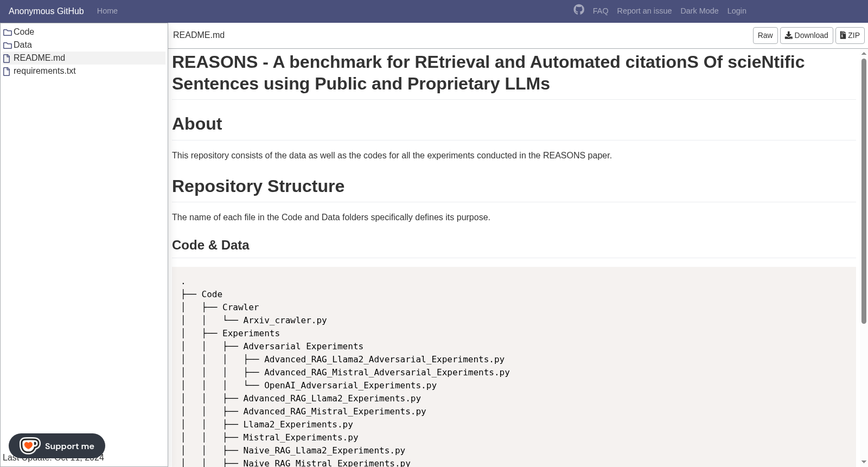Click the sentence about REASONS paper experiments

392,155
